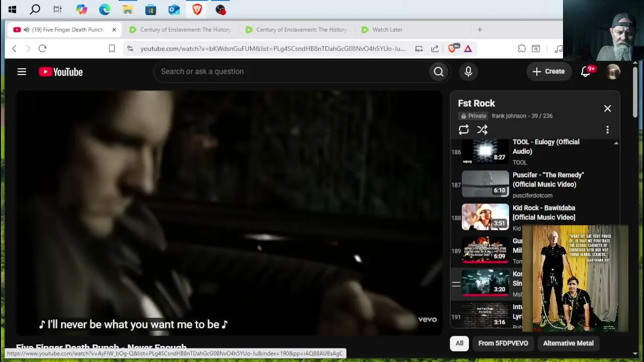This screenshot has height=362, width=644.
Task: Go to the YouTube home logo
Action: [x=61, y=72]
